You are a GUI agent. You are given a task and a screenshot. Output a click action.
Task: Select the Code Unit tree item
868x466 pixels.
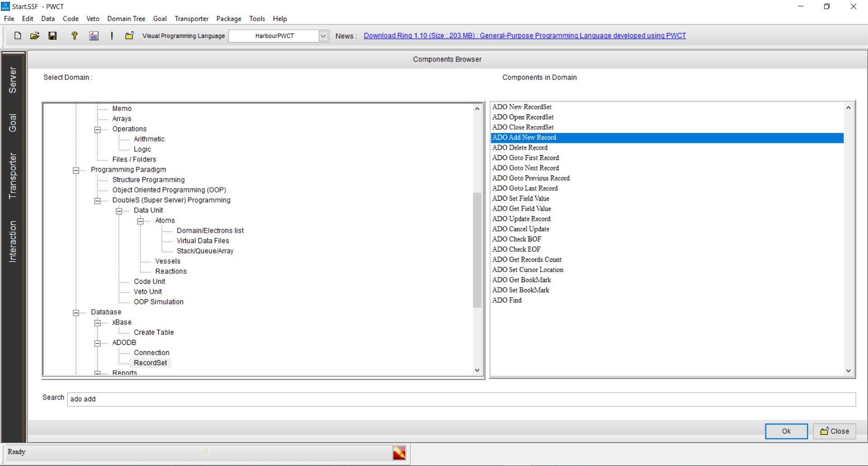pos(150,282)
